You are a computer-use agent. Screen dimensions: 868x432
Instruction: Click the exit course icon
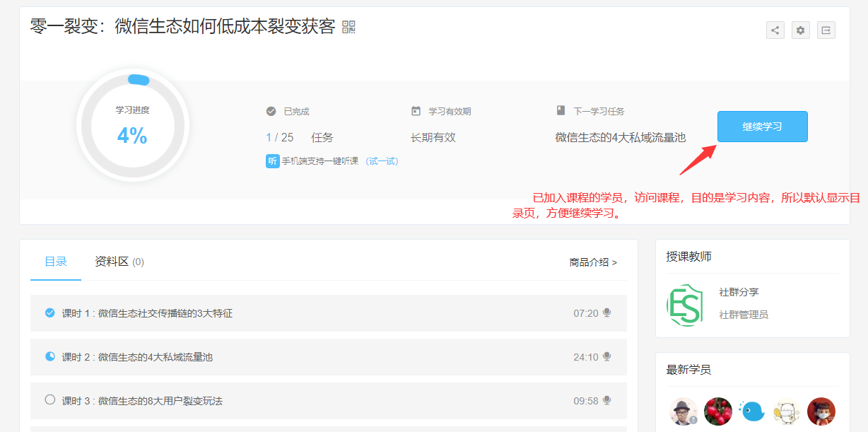coord(826,30)
